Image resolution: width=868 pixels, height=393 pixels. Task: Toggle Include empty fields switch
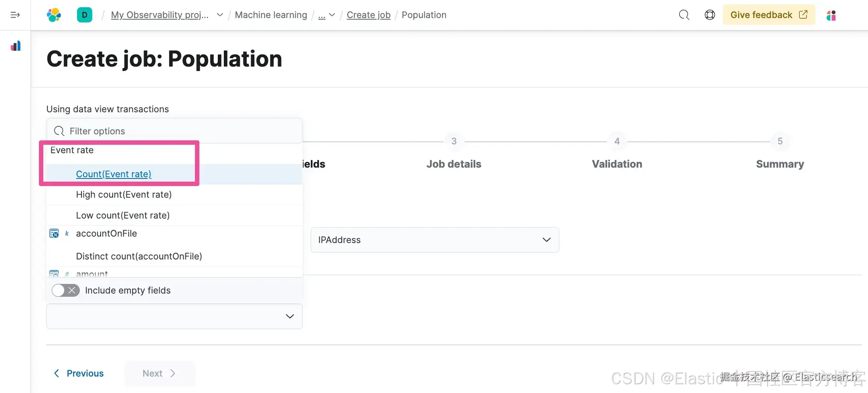pos(66,290)
